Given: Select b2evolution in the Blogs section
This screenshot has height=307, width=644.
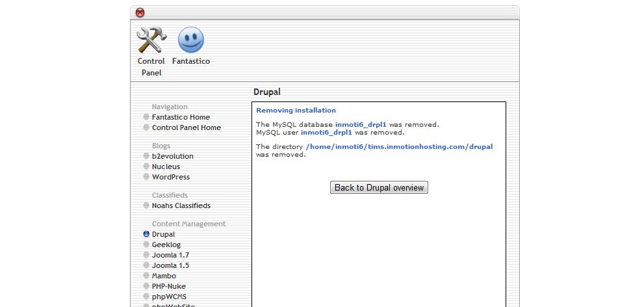Looking at the screenshot, I should click(x=172, y=156).
